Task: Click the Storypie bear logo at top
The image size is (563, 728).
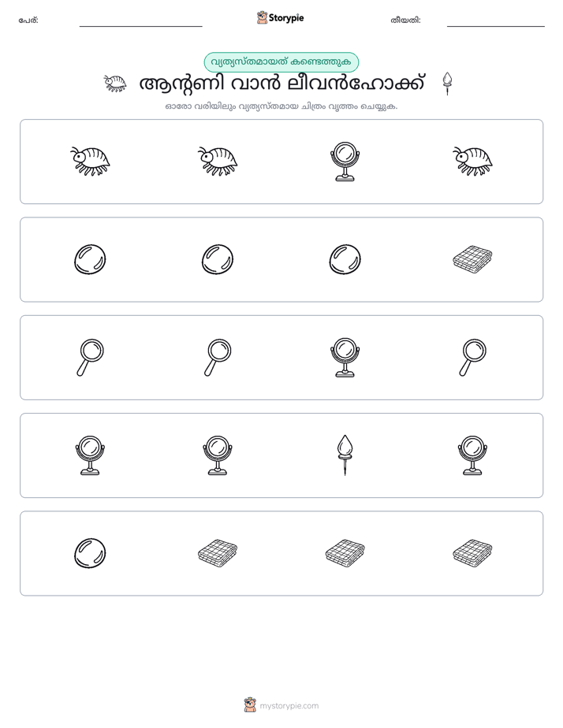Action: pyautogui.click(x=262, y=17)
